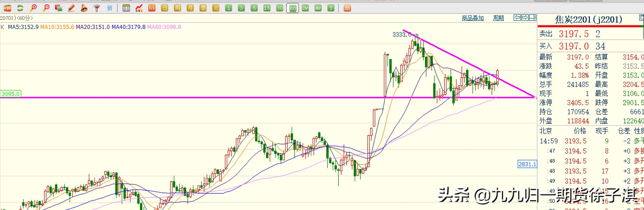Zoom in with the plus magnifier
The width and height of the screenshot is (644, 210).
point(33,8)
